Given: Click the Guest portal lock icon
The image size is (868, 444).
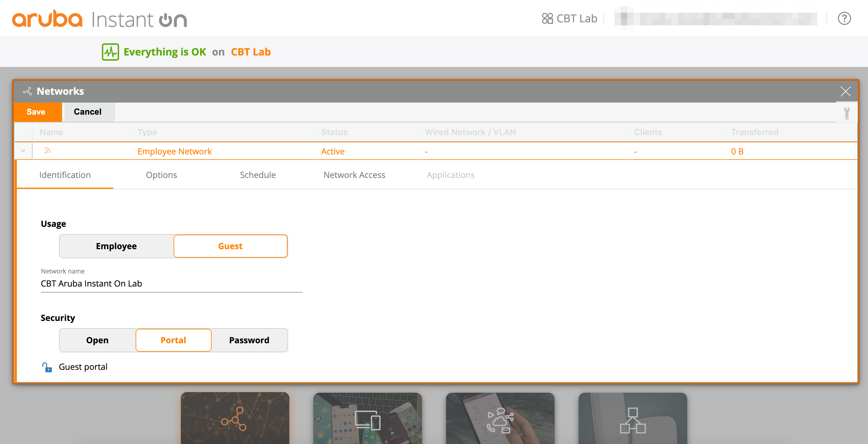Looking at the screenshot, I should point(47,367).
